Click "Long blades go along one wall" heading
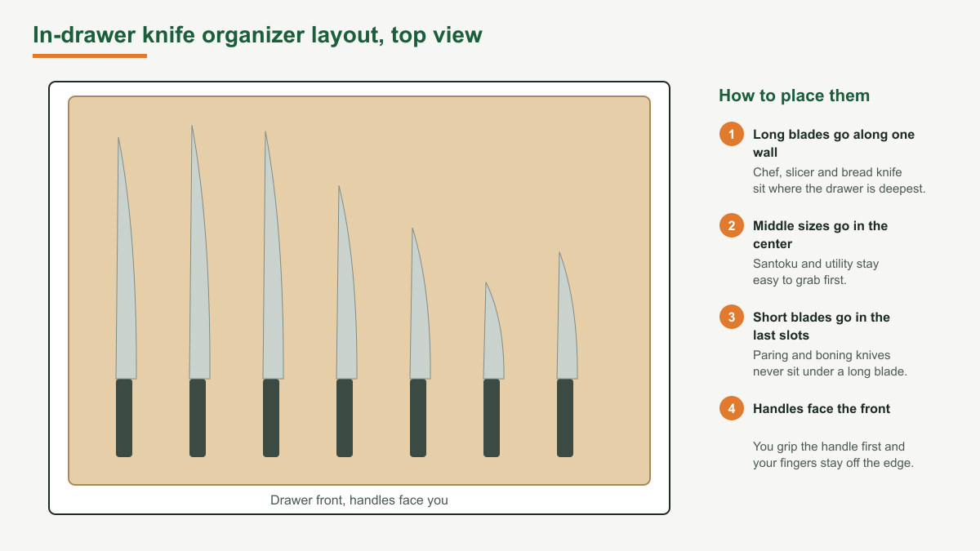 tap(834, 144)
